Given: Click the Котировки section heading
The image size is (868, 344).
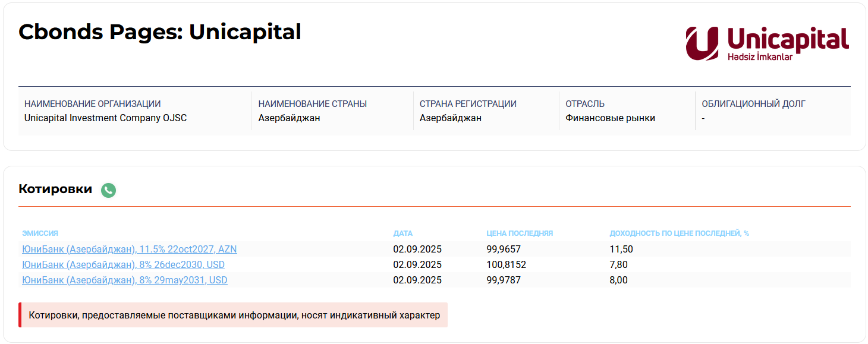Looking at the screenshot, I should (x=55, y=190).
